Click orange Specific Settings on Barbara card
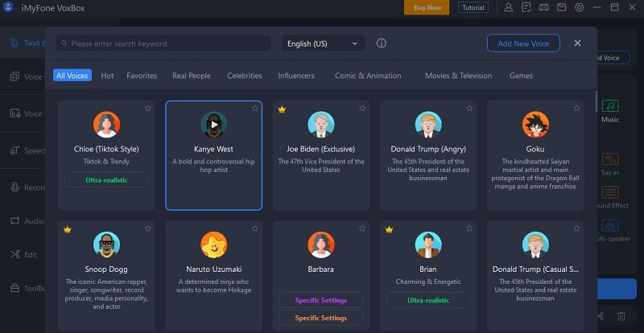The width and height of the screenshot is (644, 333). click(x=320, y=318)
